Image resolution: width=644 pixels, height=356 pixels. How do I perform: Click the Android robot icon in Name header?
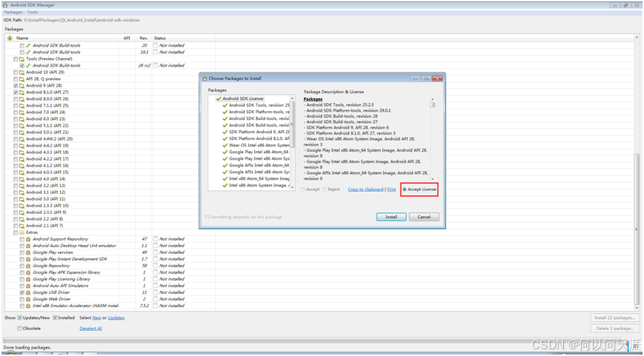(10, 38)
